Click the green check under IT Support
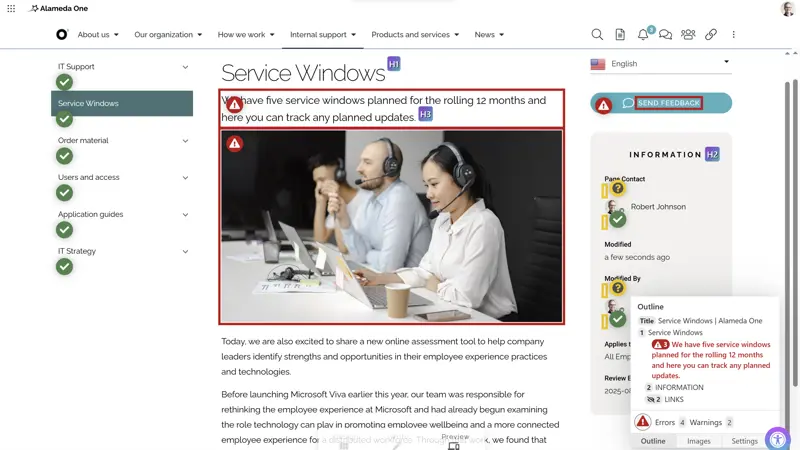 [64, 82]
